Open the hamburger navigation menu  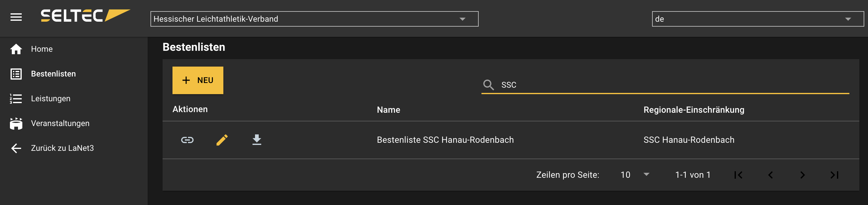[x=16, y=17]
